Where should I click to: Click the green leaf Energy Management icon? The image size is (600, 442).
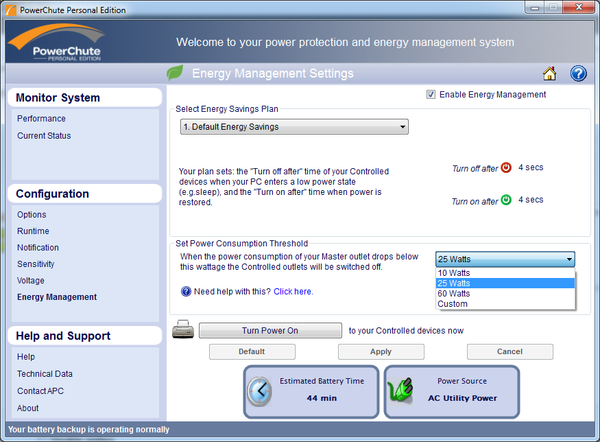point(175,73)
